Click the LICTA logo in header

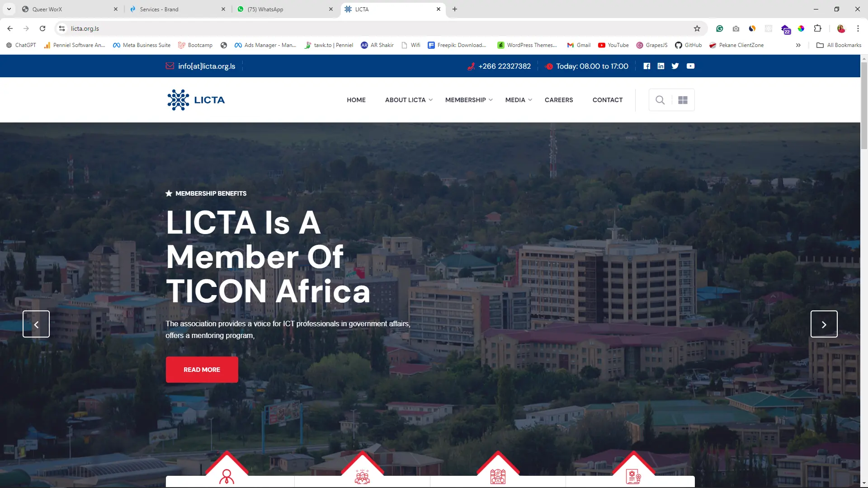196,100
